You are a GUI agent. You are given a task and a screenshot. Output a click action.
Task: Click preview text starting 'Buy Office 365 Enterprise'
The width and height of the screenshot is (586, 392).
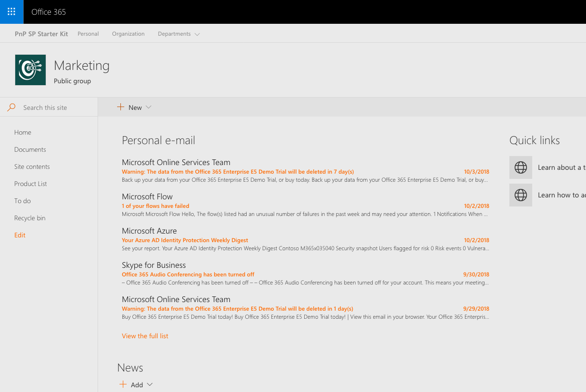[x=305, y=317]
